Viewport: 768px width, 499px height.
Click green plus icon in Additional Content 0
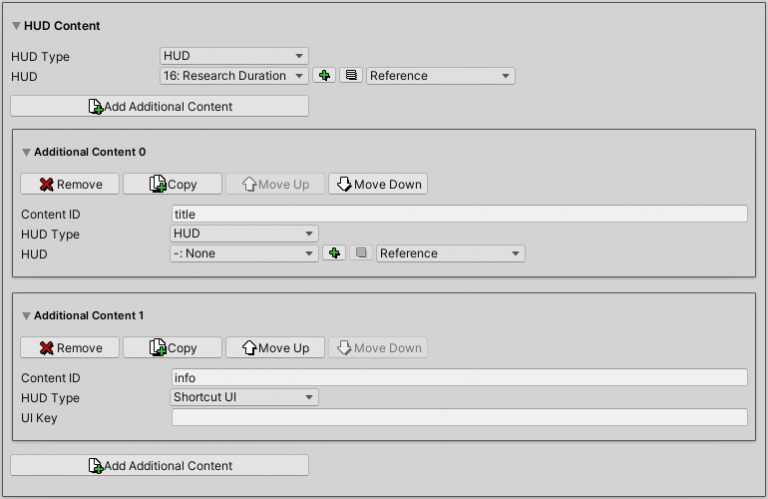[334, 254]
